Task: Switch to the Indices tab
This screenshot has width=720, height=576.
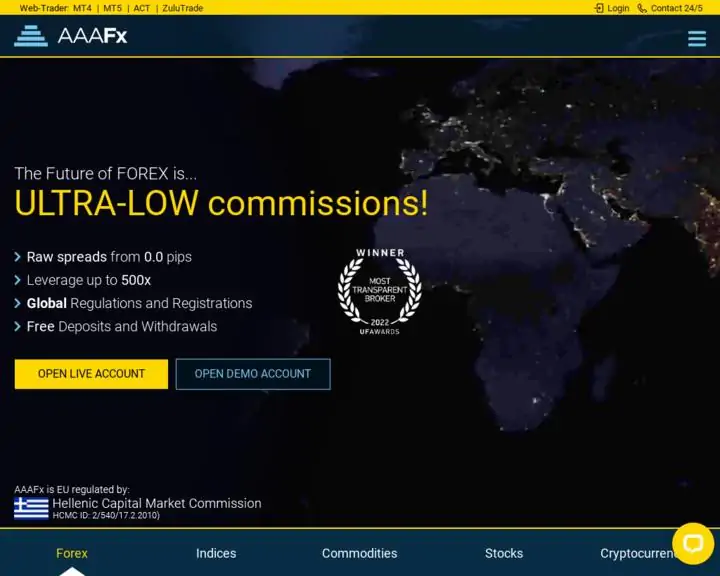Action: 216,553
